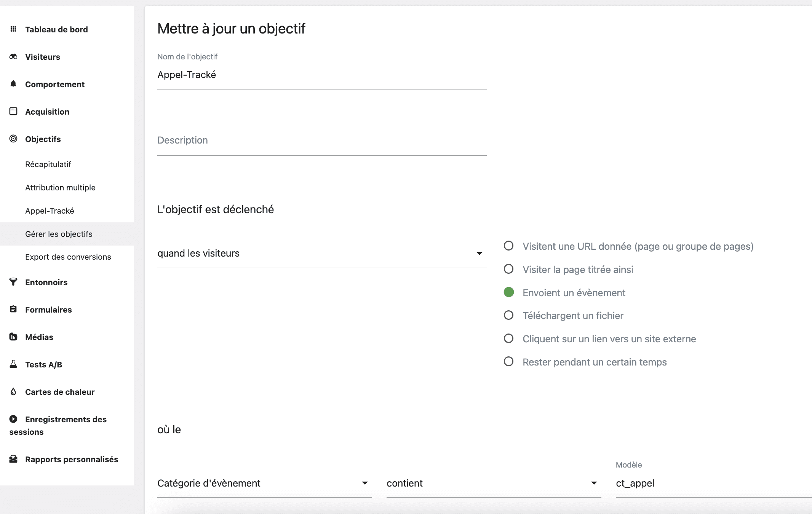This screenshot has height=514, width=812.
Task: Open the Appel-Tracké goal entry
Action: pos(50,211)
